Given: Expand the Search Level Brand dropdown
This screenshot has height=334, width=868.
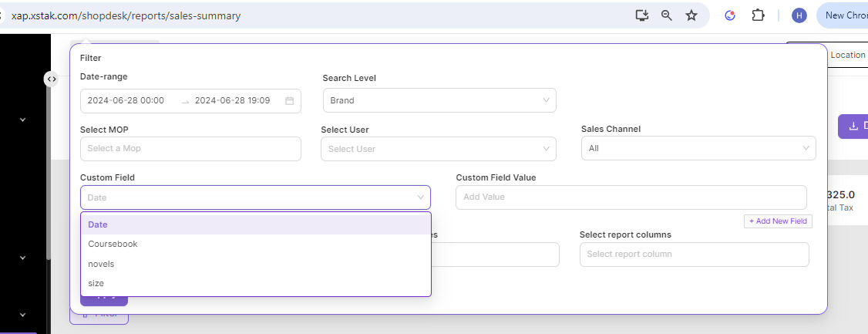Looking at the screenshot, I should click(x=439, y=100).
